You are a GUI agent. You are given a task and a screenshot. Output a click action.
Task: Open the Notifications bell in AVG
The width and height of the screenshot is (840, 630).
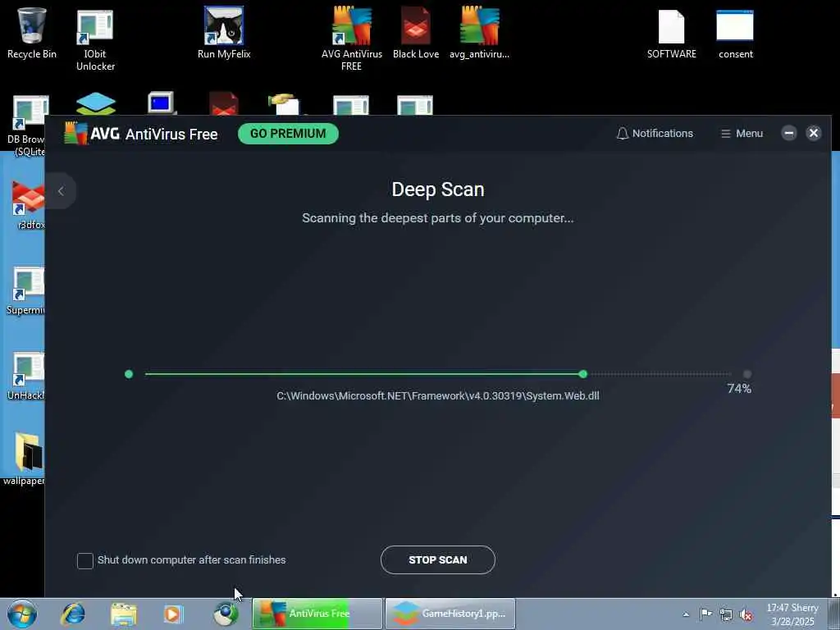[x=655, y=134]
